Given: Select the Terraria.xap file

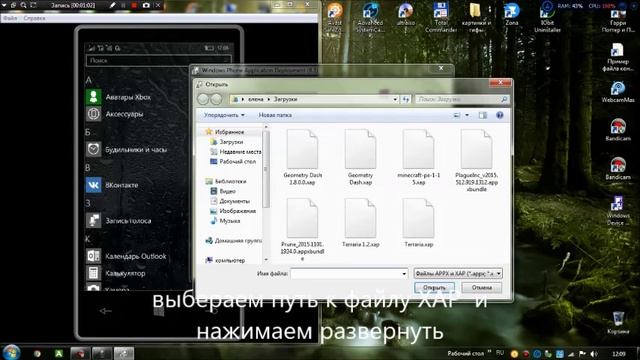Looking at the screenshot, I should click(x=418, y=223).
